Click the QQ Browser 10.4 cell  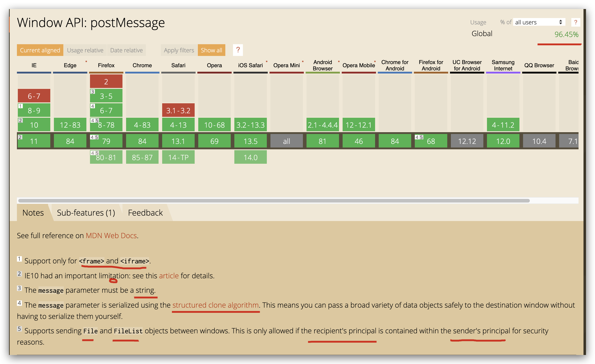click(539, 141)
